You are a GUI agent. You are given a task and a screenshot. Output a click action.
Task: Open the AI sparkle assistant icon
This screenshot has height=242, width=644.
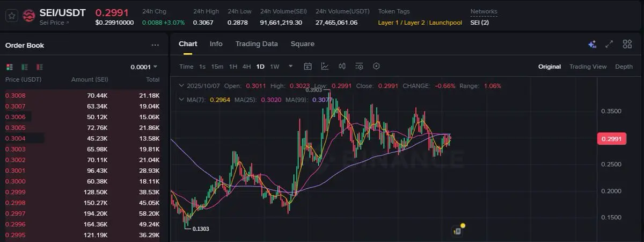click(592, 44)
